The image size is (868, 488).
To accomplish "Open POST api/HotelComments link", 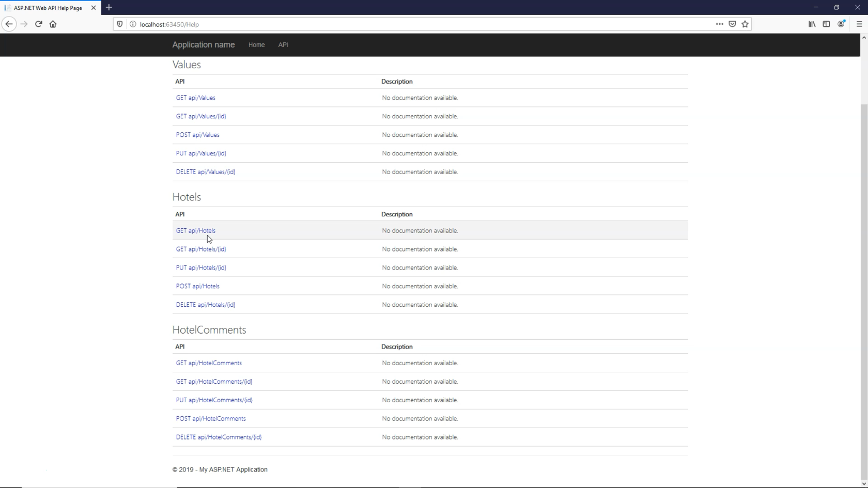I will click(x=211, y=419).
